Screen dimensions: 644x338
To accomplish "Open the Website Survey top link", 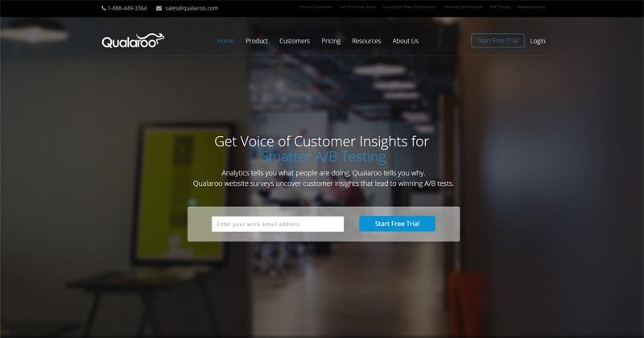I will click(x=531, y=7).
